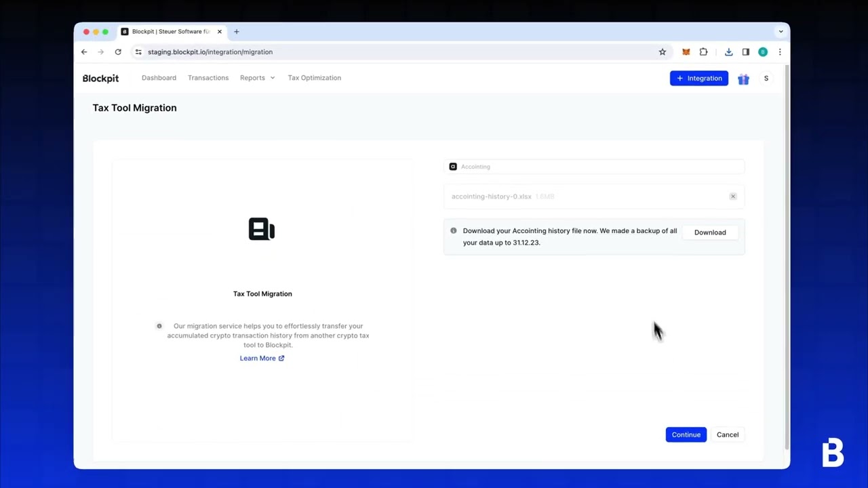The height and width of the screenshot is (488, 868).
Task: Open the Chrome profile avatar
Action: 763,52
